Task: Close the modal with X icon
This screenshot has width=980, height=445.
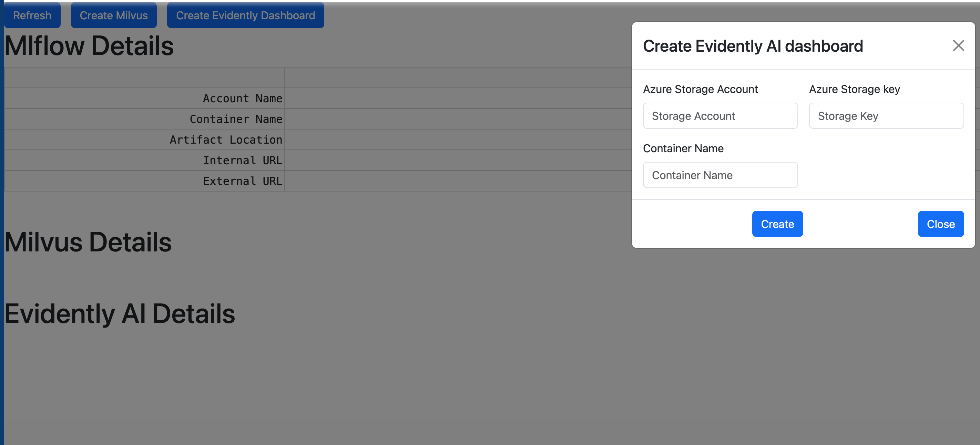Action: [958, 46]
